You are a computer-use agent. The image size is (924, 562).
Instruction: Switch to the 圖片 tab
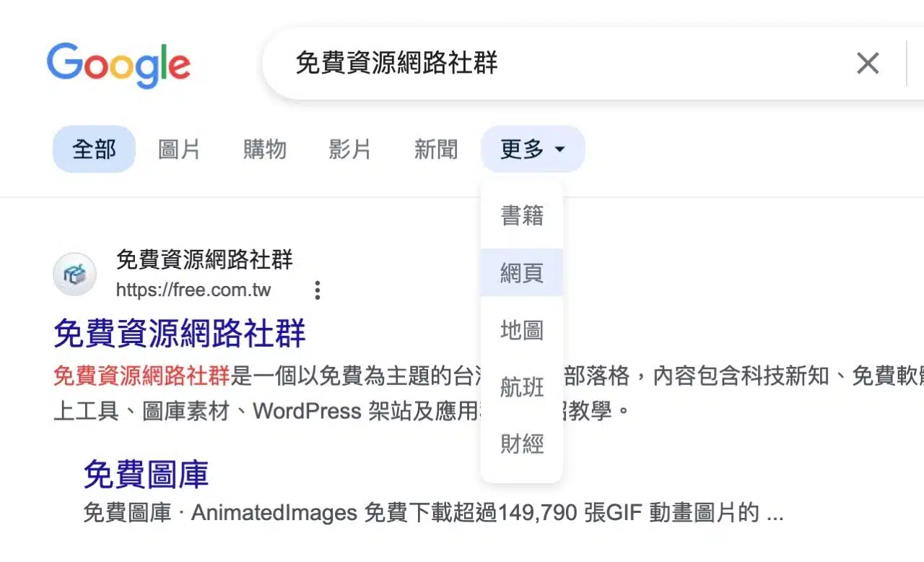(179, 150)
